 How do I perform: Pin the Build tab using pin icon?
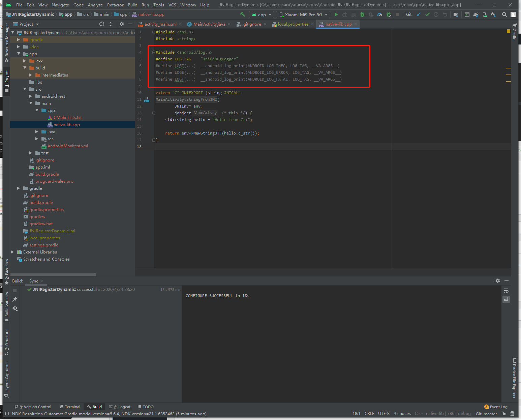pyautogui.click(x=15, y=299)
